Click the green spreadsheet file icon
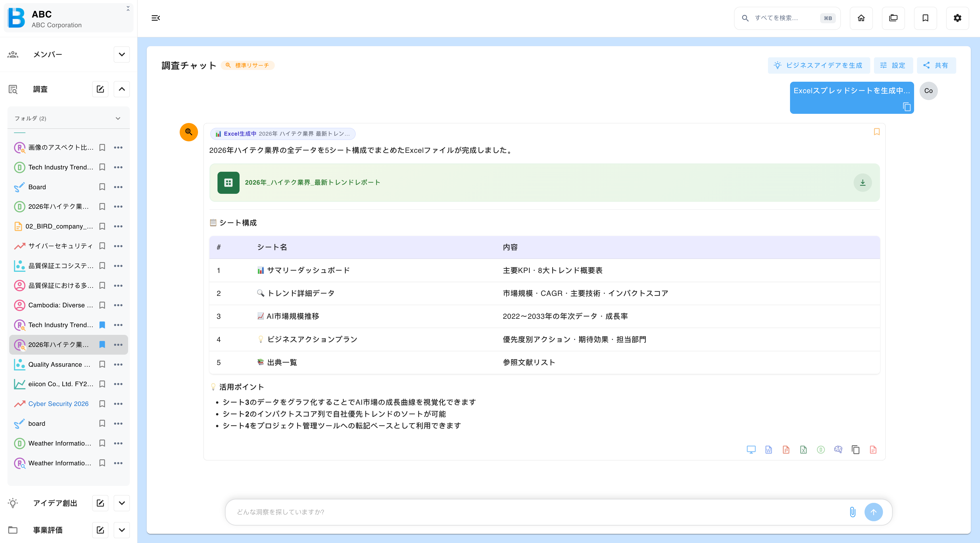Viewport: 980px width, 543px height. [228, 183]
